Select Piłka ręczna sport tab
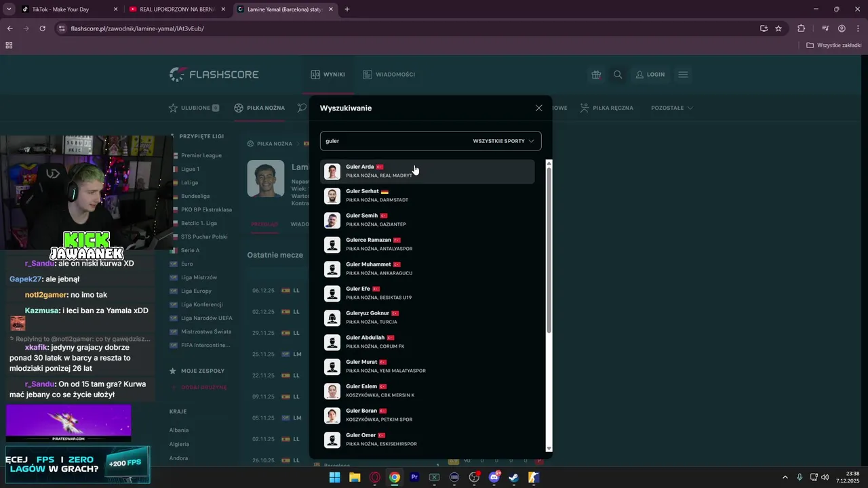This screenshot has width=868, height=488. point(607,108)
